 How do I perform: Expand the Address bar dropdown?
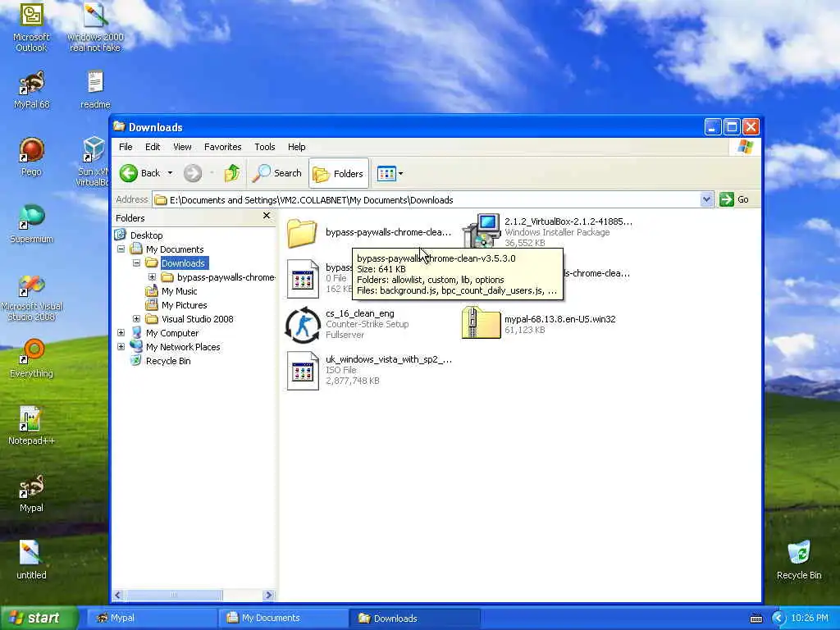(x=706, y=199)
